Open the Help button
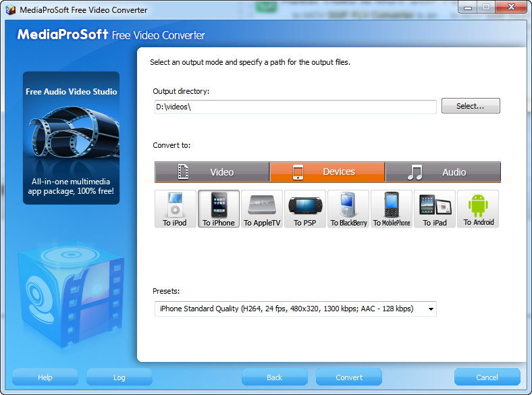 [x=45, y=377]
